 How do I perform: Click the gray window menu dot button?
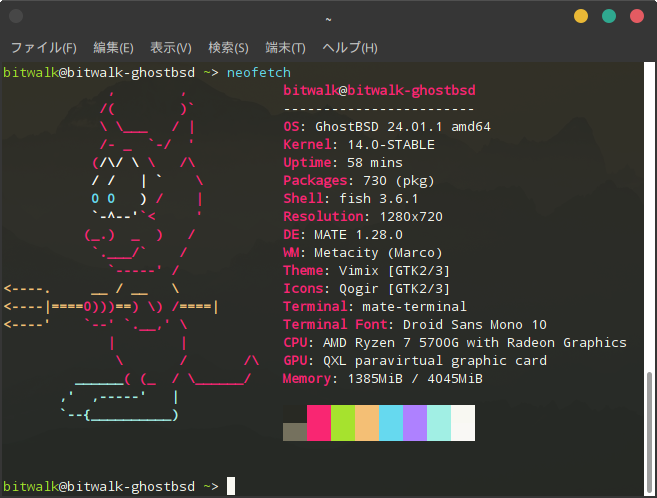pyautogui.click(x=16, y=16)
